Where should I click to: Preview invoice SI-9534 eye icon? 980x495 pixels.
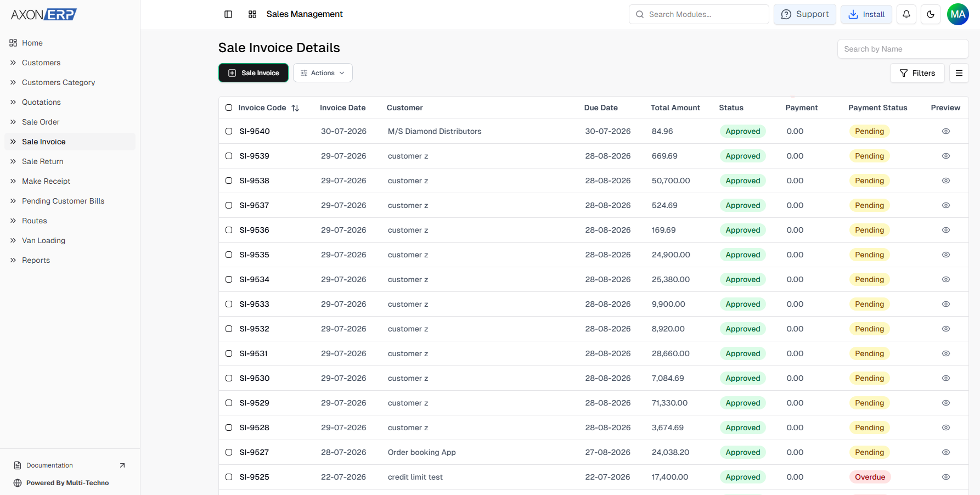point(946,279)
